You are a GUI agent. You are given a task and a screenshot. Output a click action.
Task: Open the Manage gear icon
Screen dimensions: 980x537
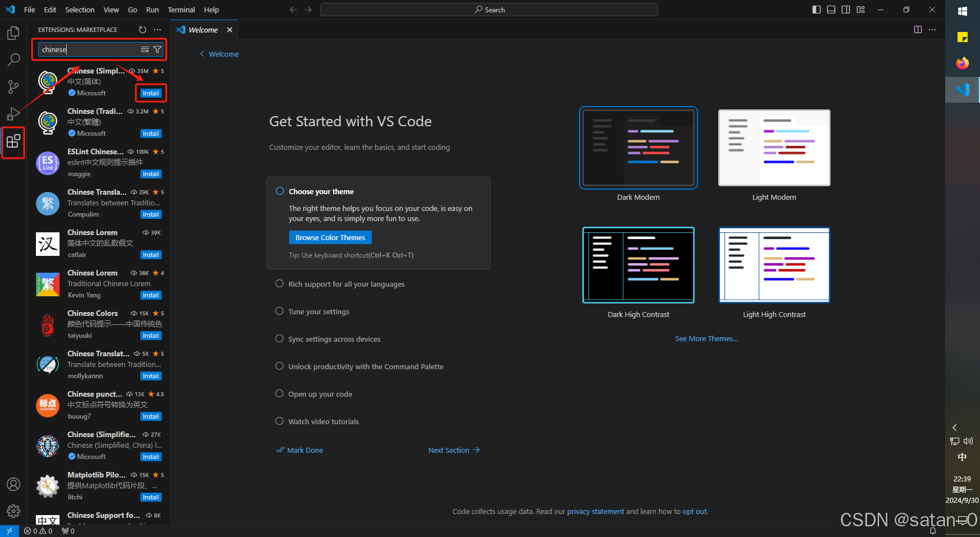pyautogui.click(x=13, y=511)
